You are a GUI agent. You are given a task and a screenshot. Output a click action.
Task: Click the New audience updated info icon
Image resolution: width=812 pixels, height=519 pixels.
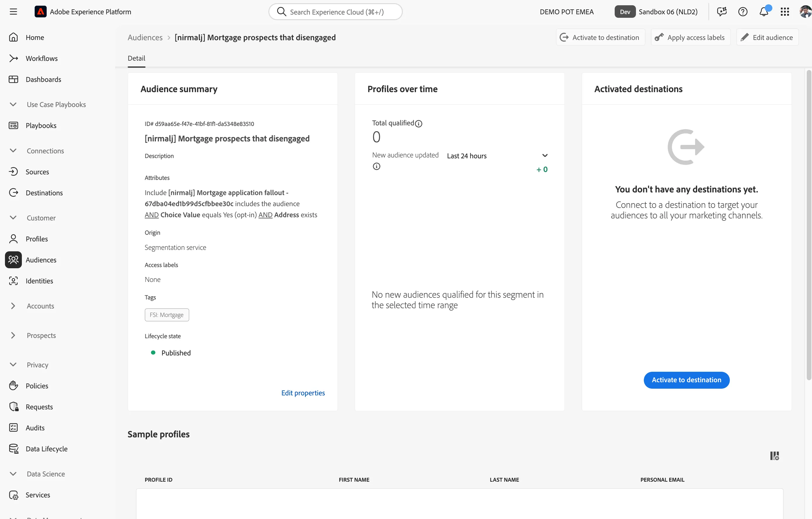pos(376,166)
